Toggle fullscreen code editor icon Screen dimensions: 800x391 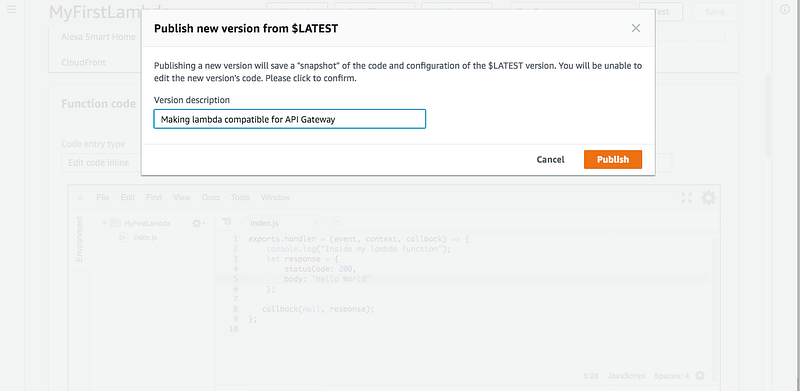tap(687, 198)
